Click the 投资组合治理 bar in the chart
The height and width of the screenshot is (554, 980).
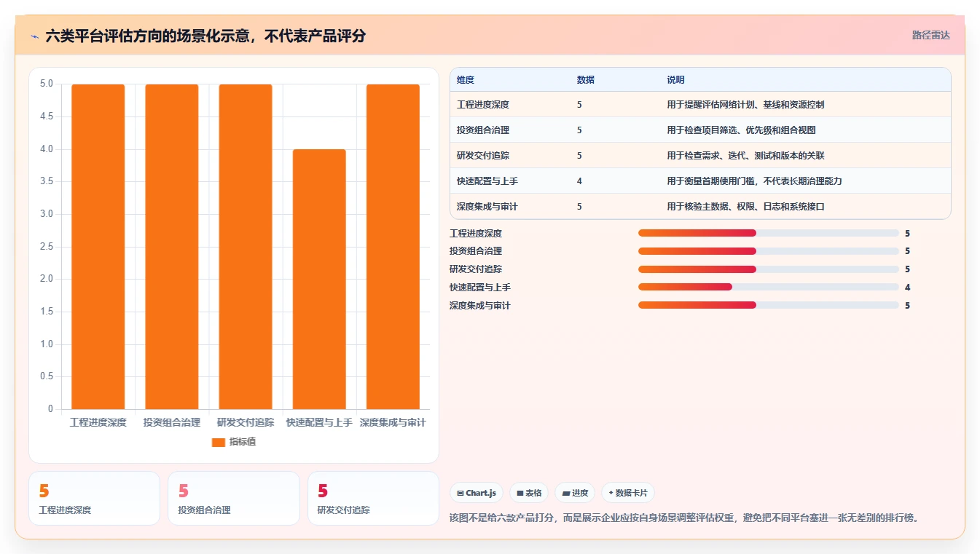coord(172,247)
